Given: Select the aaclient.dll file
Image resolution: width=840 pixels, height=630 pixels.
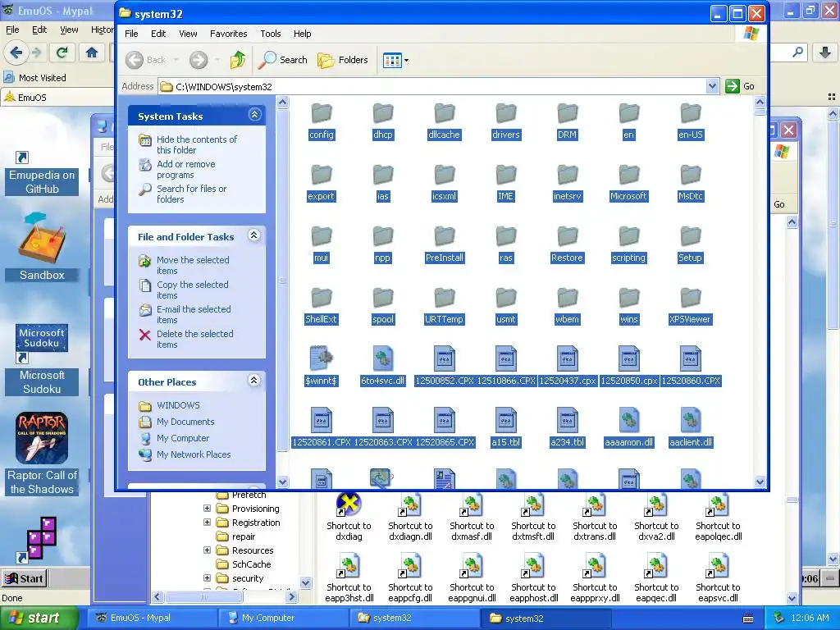Looking at the screenshot, I should tap(690, 428).
